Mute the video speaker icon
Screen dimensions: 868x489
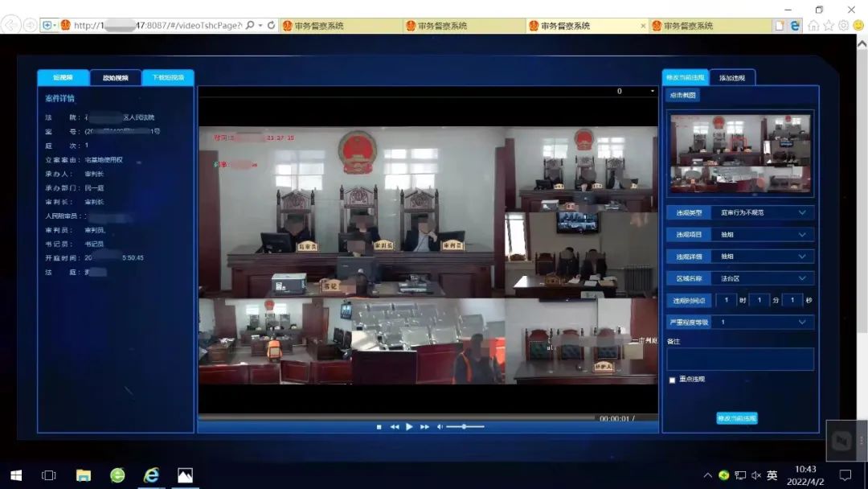440,427
